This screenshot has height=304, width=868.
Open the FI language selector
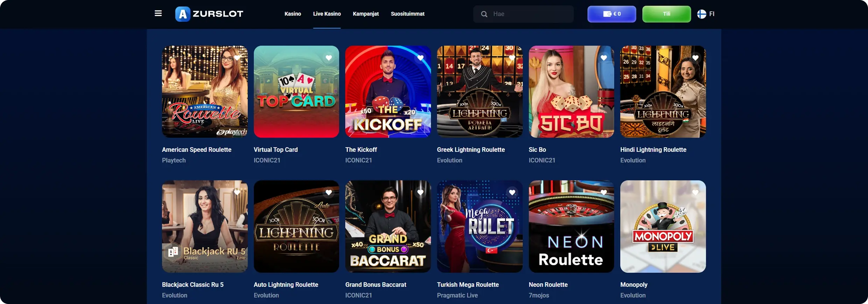(x=706, y=14)
